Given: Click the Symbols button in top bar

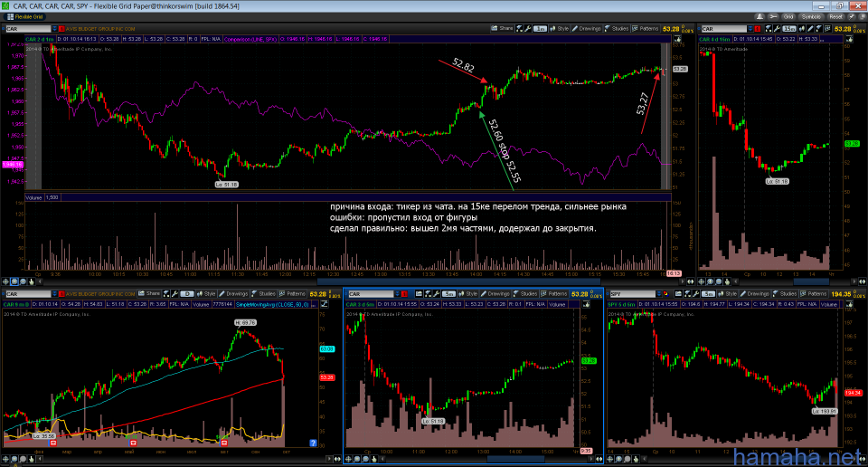Looking at the screenshot, I should [811, 16].
